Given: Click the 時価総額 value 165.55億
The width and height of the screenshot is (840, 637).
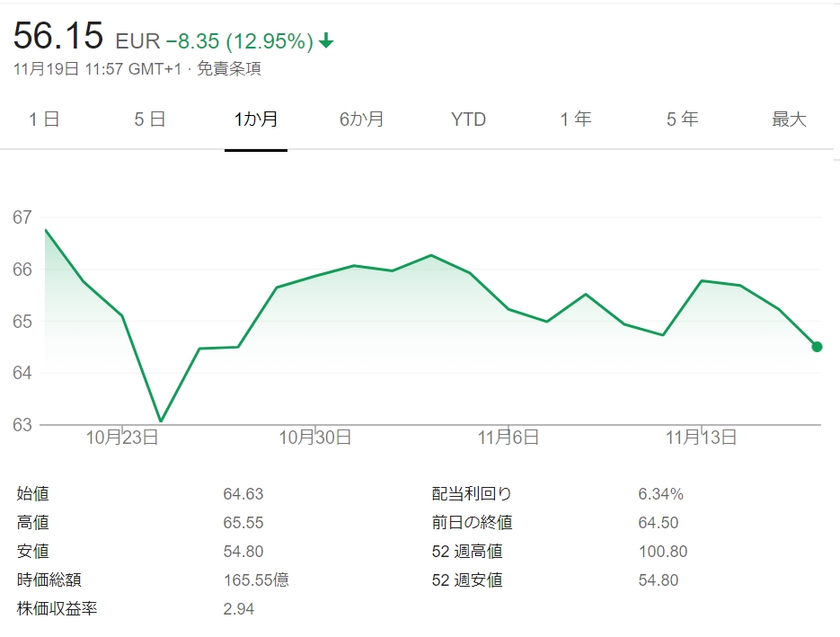Looking at the screenshot, I should click(x=256, y=580).
